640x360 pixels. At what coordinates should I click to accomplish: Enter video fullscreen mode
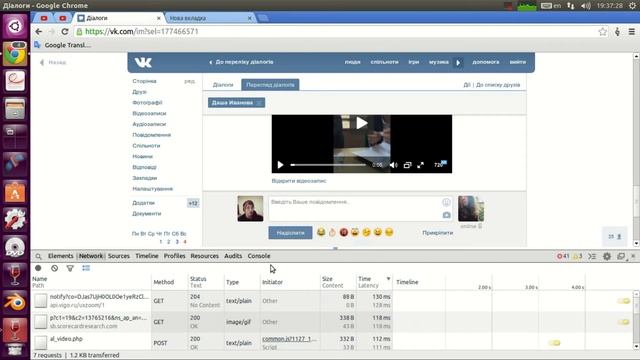pos(420,165)
